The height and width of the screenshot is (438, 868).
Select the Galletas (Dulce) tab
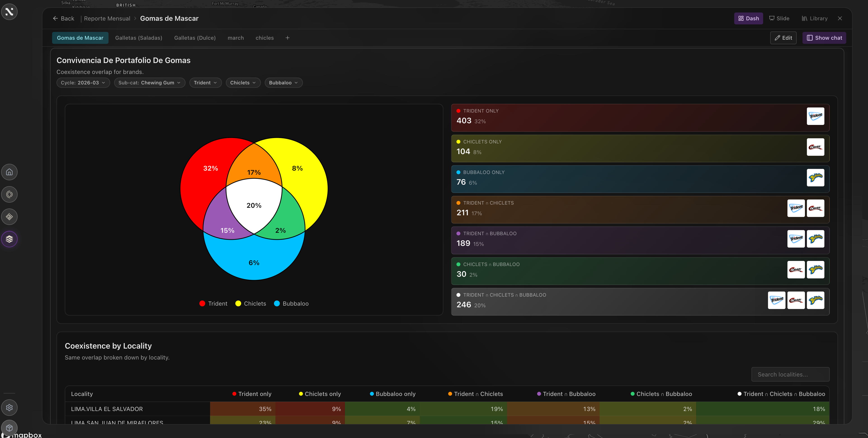195,38
